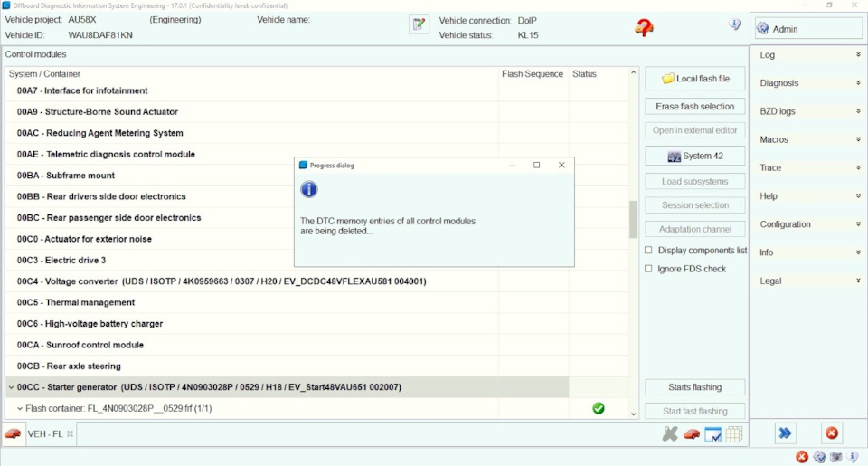Image resolution: width=868 pixels, height=466 pixels.
Task: Click the info bubble icon in status bar
Action: pyautogui.click(x=853, y=457)
